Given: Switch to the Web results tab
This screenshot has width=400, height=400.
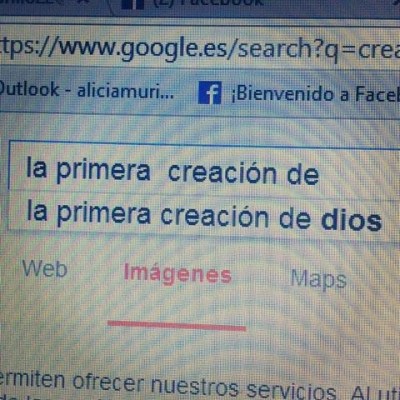Looking at the screenshot, I should 45,269.
